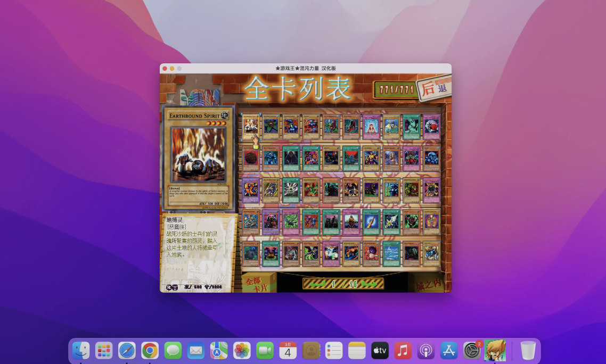The height and width of the screenshot is (364, 606).
Task: Select the white-blue armored card ending the bottom row
Action: (x=431, y=254)
